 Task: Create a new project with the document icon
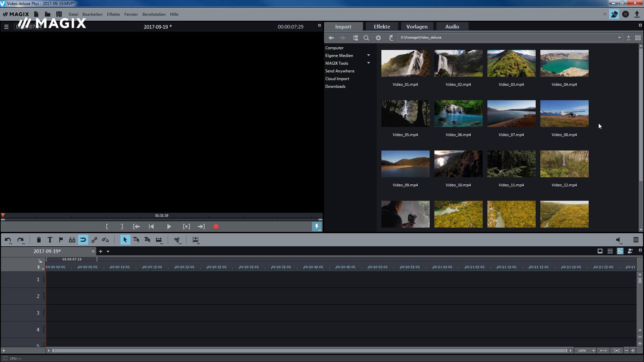[x=36, y=14]
